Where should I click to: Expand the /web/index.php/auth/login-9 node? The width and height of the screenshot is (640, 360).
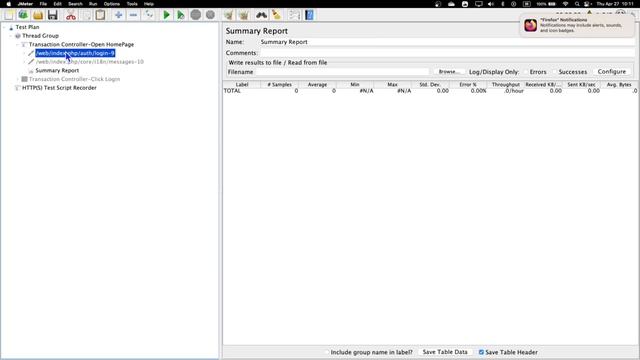tap(24, 53)
